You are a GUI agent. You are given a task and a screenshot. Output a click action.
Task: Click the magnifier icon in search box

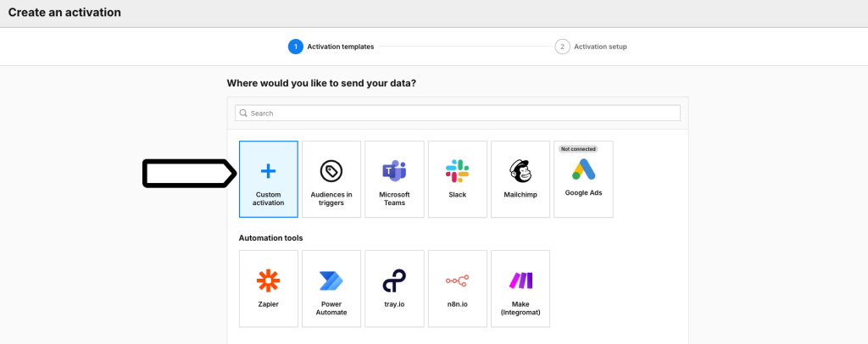(x=243, y=113)
